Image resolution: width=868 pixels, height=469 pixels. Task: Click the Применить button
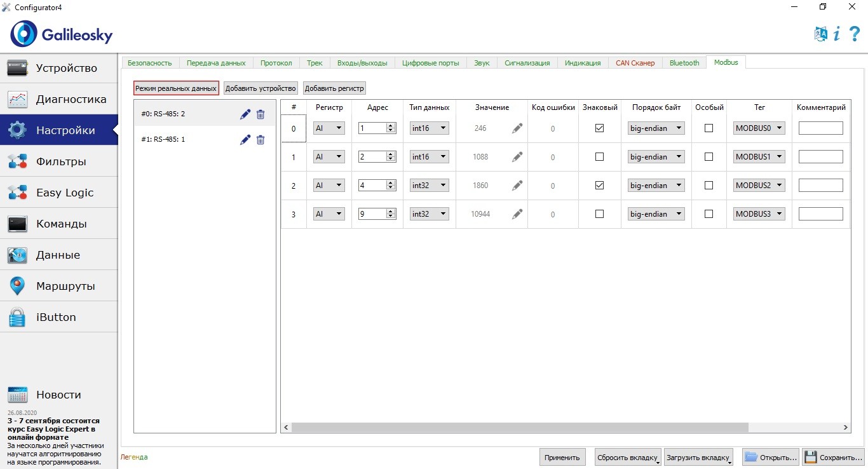click(562, 458)
